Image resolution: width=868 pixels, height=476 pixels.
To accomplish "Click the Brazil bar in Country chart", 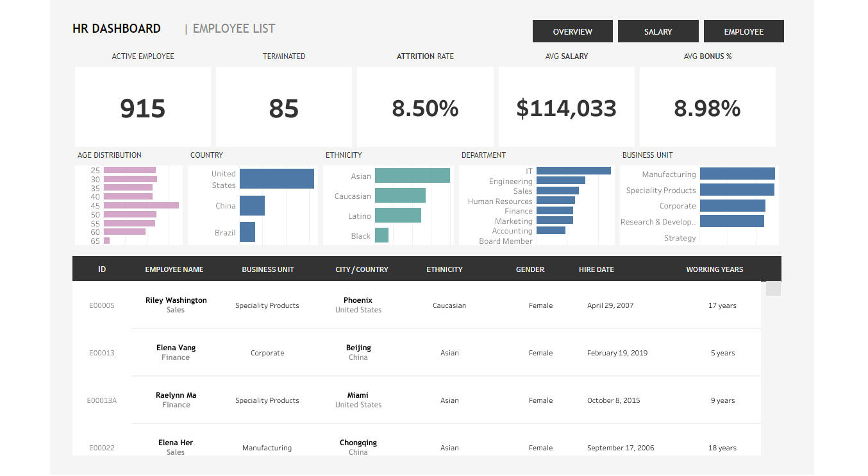I will click(x=247, y=232).
